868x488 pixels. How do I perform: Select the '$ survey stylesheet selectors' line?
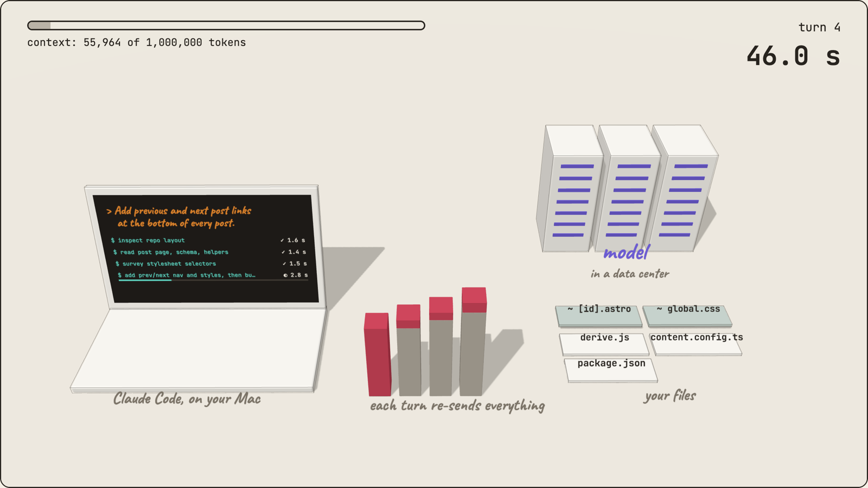[x=165, y=264]
